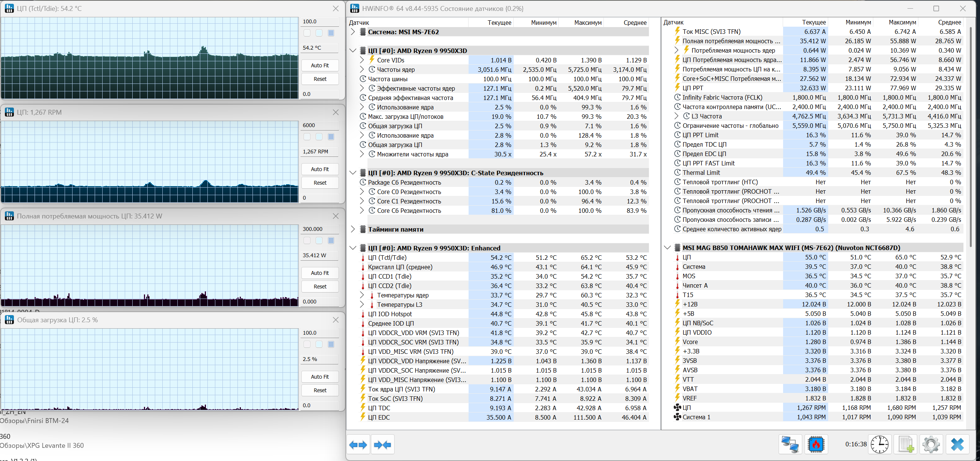This screenshot has height=461, width=980.
Task: Expand the Тайминги памяти section
Action: point(353,229)
